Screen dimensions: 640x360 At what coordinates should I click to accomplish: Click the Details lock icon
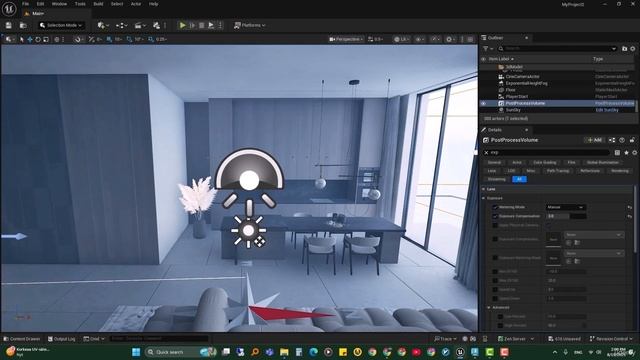(632, 140)
